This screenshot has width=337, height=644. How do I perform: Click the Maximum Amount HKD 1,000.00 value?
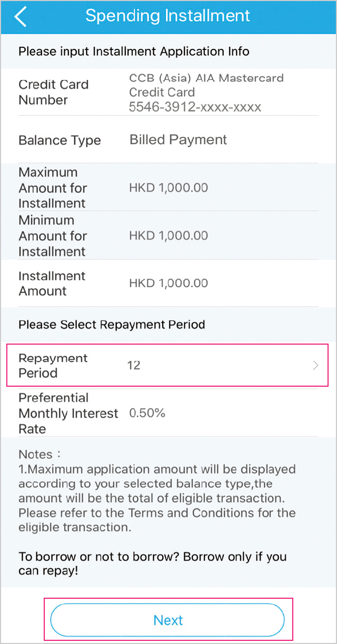(x=168, y=188)
